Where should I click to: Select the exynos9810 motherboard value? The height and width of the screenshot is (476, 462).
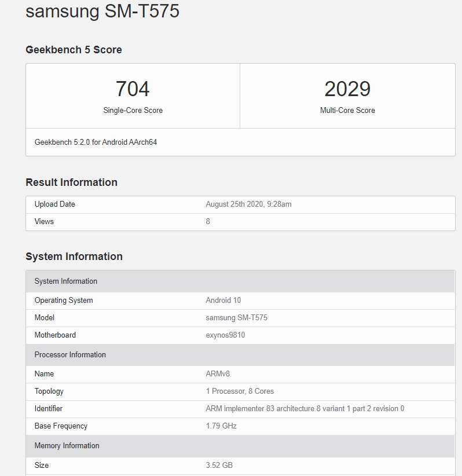pos(225,335)
